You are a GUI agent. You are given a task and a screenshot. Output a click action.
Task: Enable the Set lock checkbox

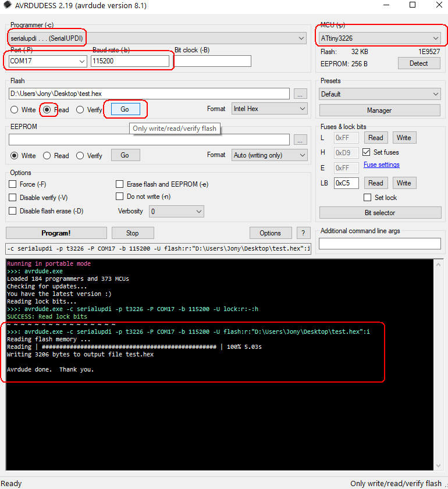(368, 198)
